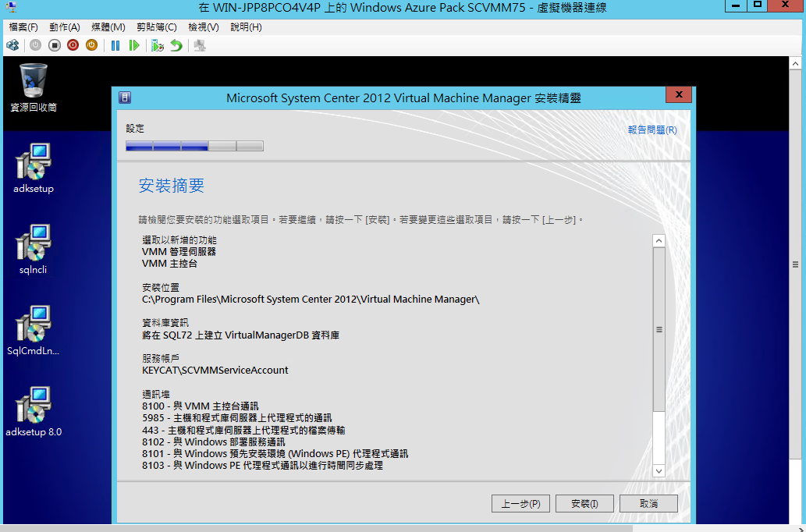Open the 說明(H) menu

coord(246,27)
